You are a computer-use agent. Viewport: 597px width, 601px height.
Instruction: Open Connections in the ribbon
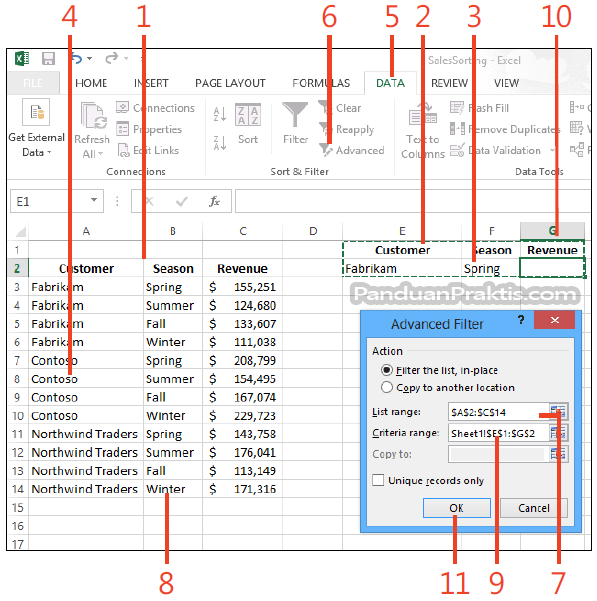click(x=156, y=108)
